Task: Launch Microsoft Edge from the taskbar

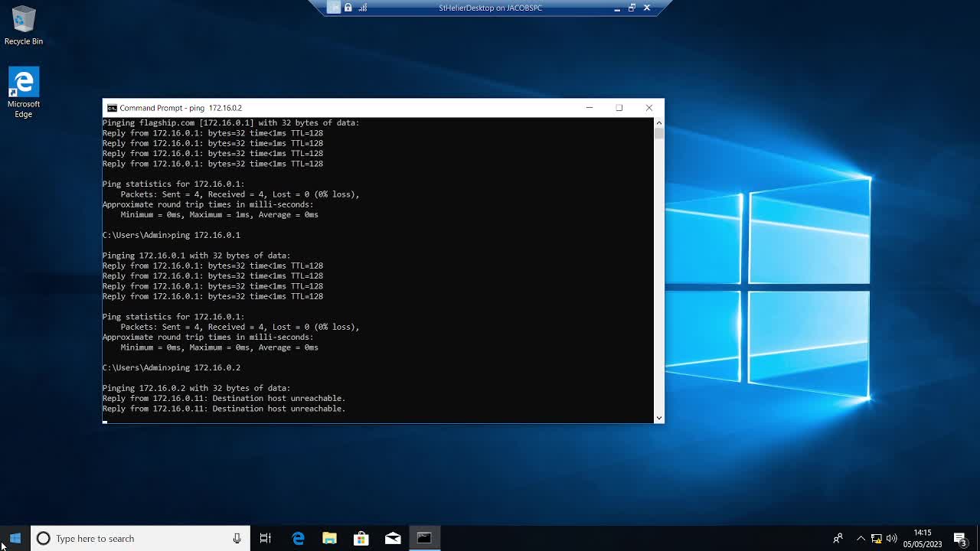Action: pyautogui.click(x=299, y=539)
